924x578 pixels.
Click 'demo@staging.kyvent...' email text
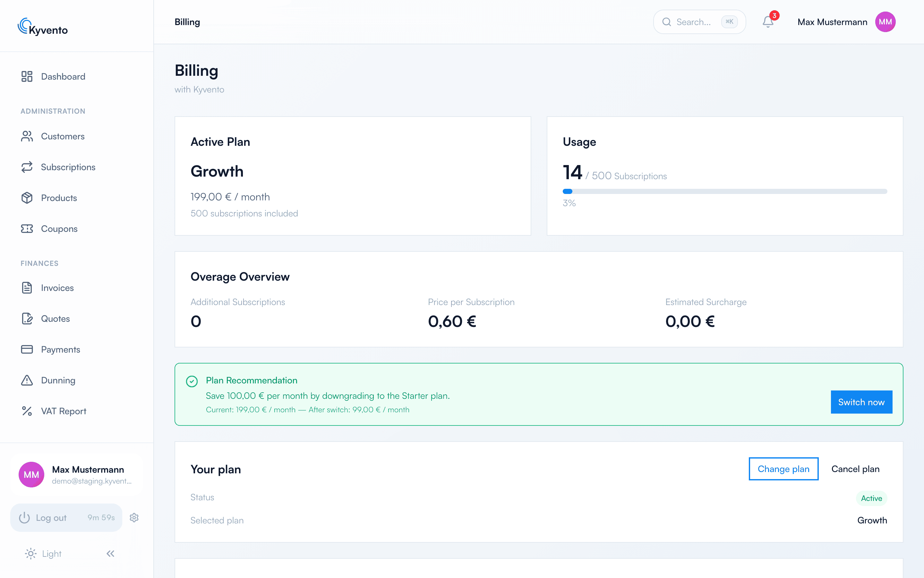[92, 481]
